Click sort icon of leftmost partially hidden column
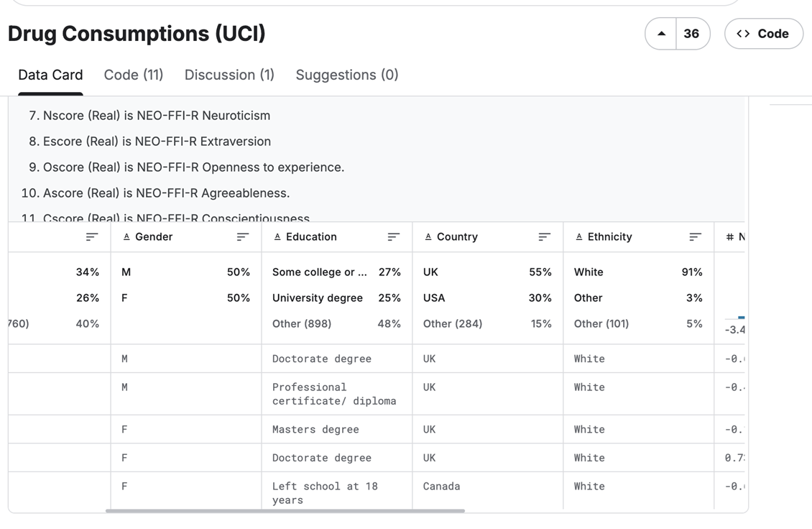Screen dimensions: 812x529 coord(92,236)
